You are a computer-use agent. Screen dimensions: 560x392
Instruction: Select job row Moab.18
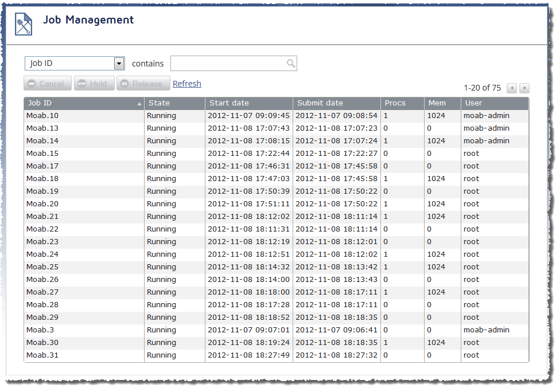pyautogui.click(x=277, y=179)
